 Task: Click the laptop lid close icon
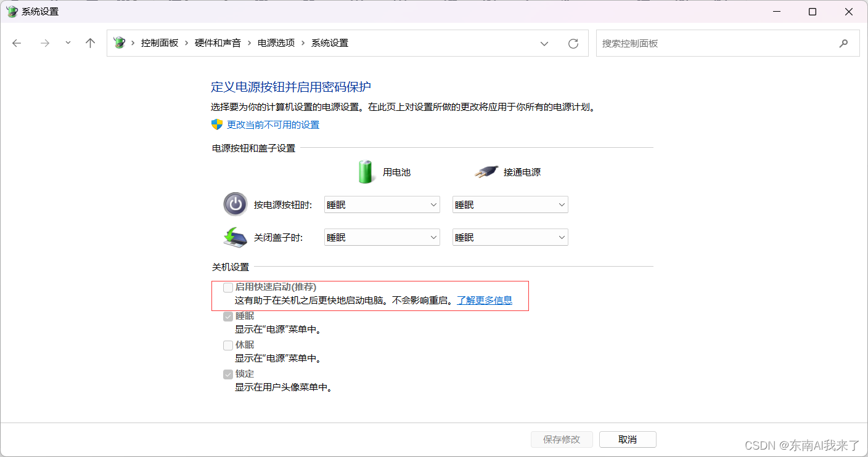pos(235,238)
